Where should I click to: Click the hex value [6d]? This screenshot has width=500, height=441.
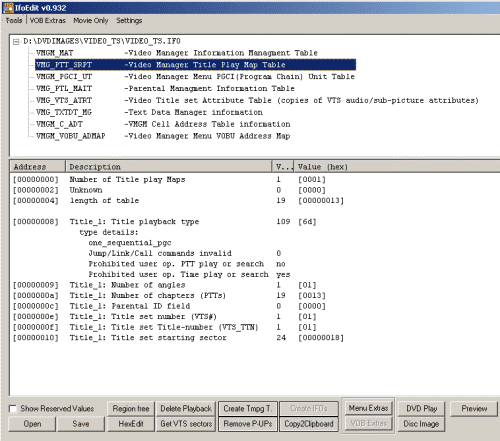pos(307,222)
